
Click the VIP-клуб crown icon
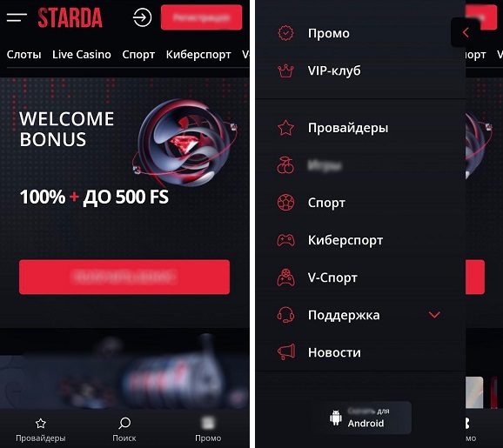tap(285, 70)
